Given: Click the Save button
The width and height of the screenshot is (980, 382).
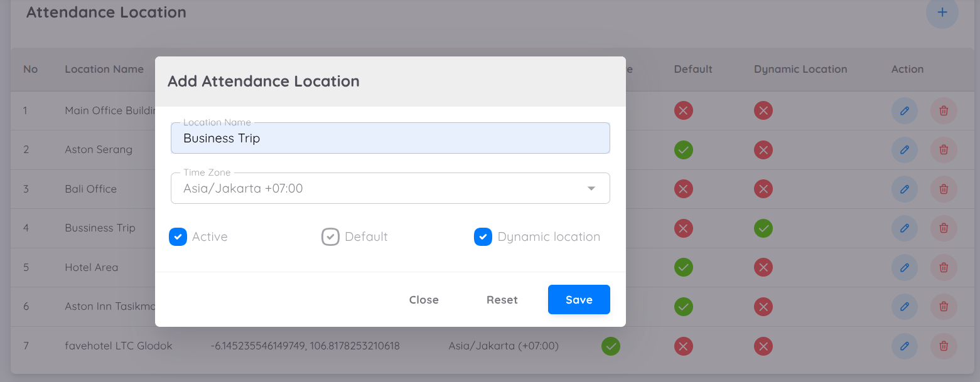Looking at the screenshot, I should tap(578, 299).
